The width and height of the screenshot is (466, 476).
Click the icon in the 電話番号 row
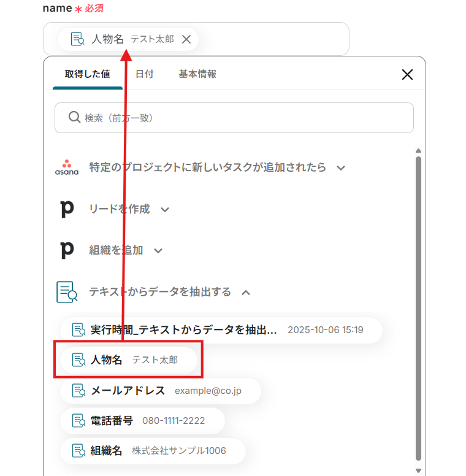pyautogui.click(x=78, y=421)
